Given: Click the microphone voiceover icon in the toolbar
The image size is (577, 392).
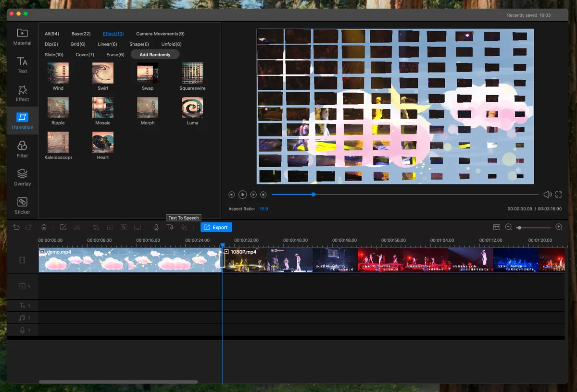Looking at the screenshot, I should (x=156, y=227).
